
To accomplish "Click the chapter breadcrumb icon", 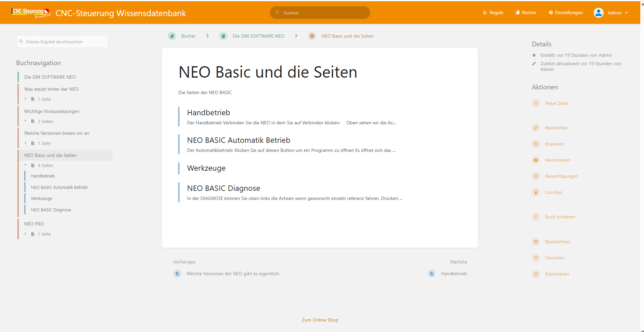I will (312, 36).
